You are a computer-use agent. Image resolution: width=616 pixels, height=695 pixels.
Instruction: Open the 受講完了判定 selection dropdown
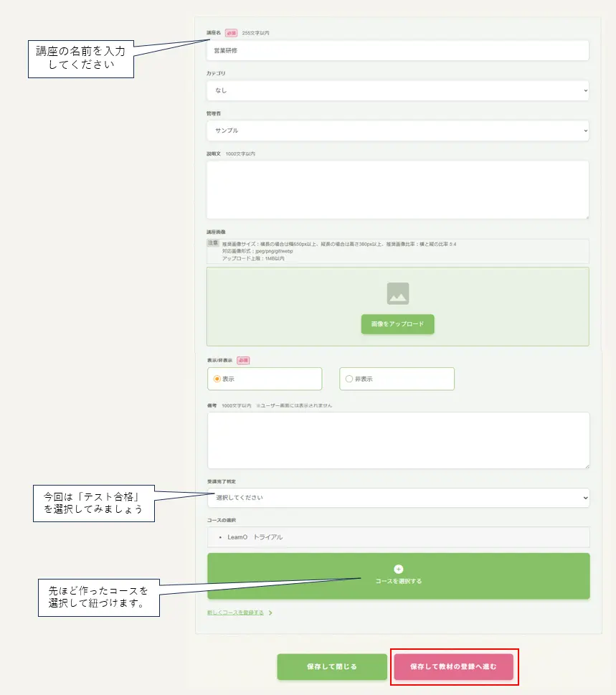pyautogui.click(x=397, y=498)
